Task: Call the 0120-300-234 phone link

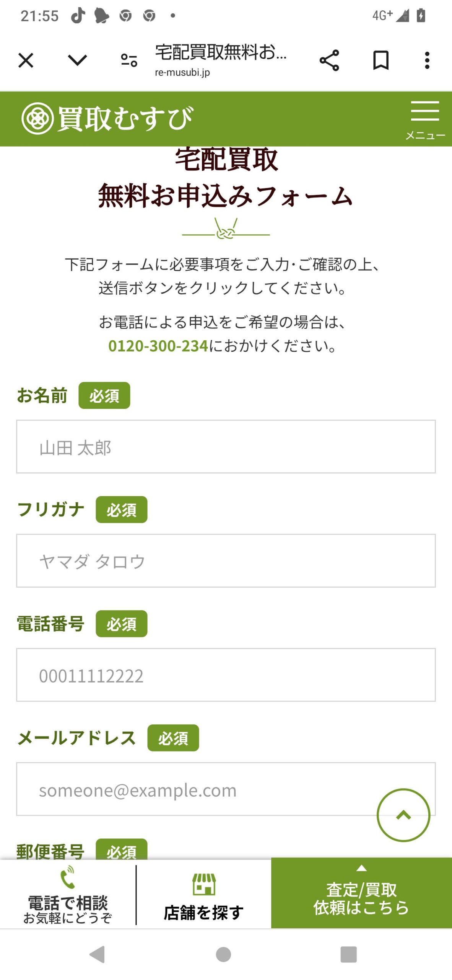Action: tap(158, 346)
